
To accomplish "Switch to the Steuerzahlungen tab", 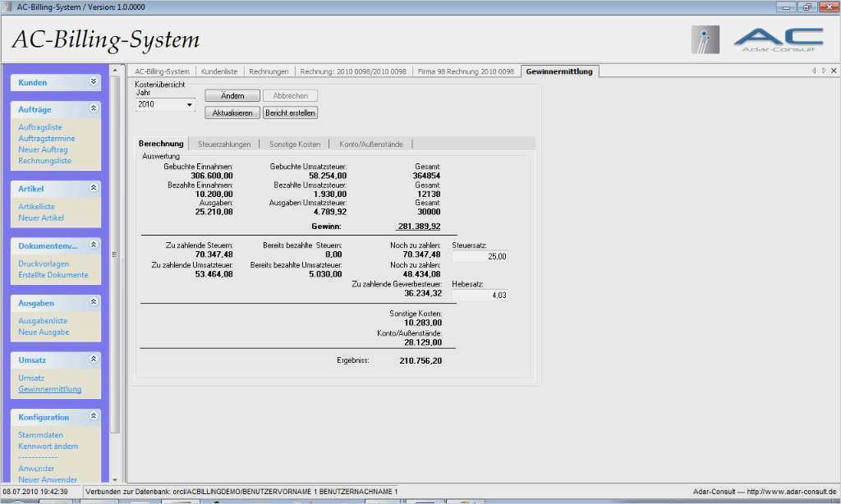I will click(x=224, y=144).
